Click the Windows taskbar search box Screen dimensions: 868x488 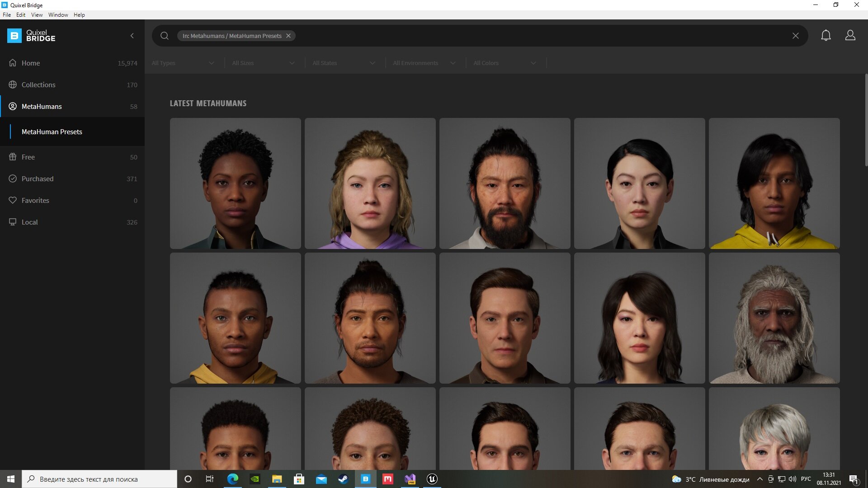(99, 479)
